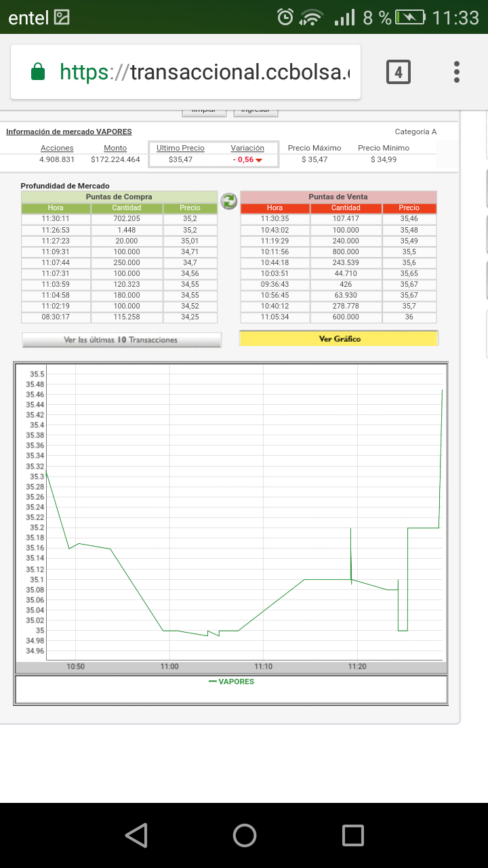Click Cantidad header in Puntas de Compra
The height and width of the screenshot is (868, 488).
127,208
